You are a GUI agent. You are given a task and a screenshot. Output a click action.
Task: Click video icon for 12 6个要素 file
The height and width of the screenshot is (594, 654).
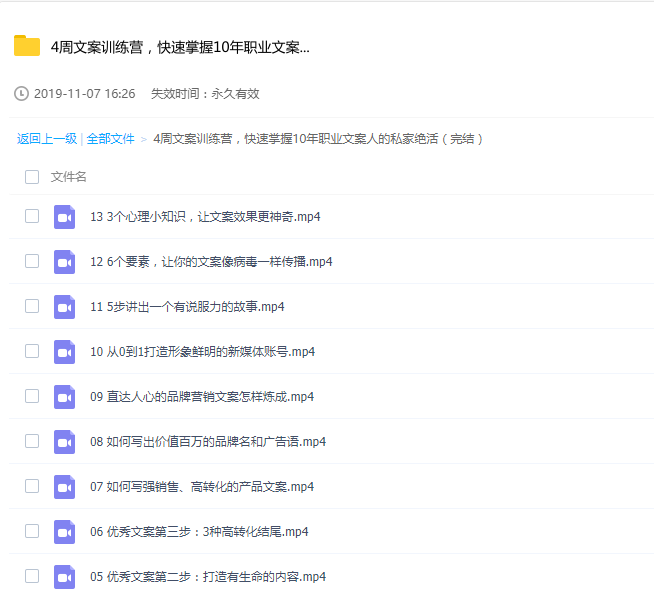(64, 262)
